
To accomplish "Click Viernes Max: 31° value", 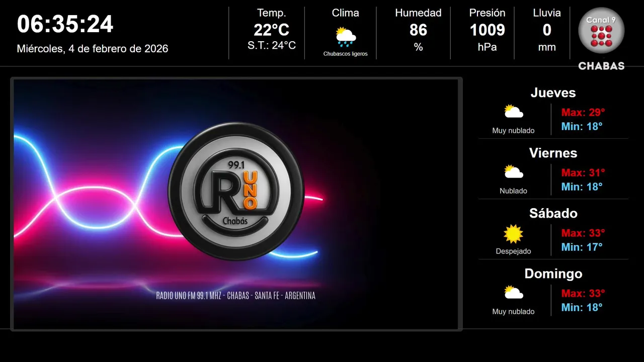I will [x=583, y=172].
